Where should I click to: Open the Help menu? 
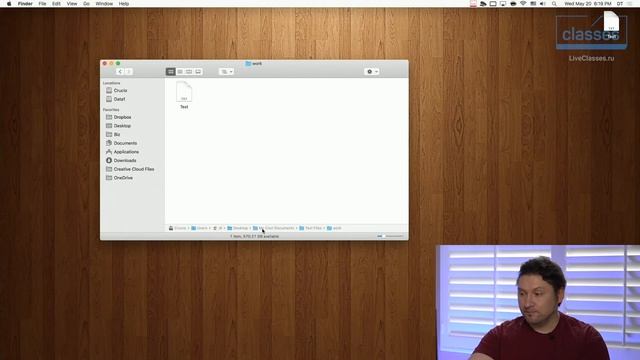click(x=124, y=4)
